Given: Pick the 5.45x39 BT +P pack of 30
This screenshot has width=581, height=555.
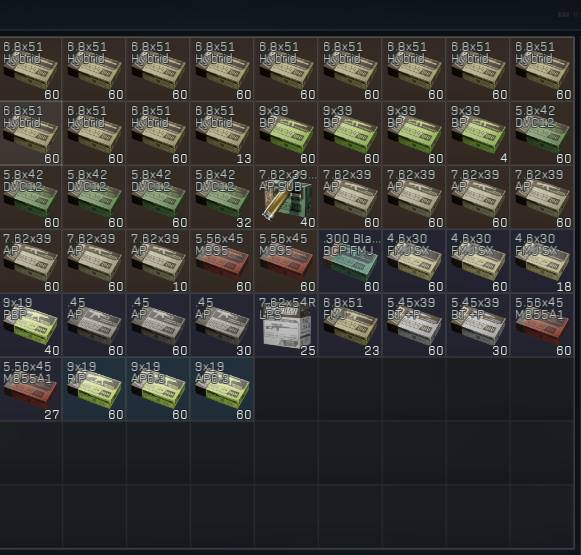Looking at the screenshot, I should [x=478, y=326].
